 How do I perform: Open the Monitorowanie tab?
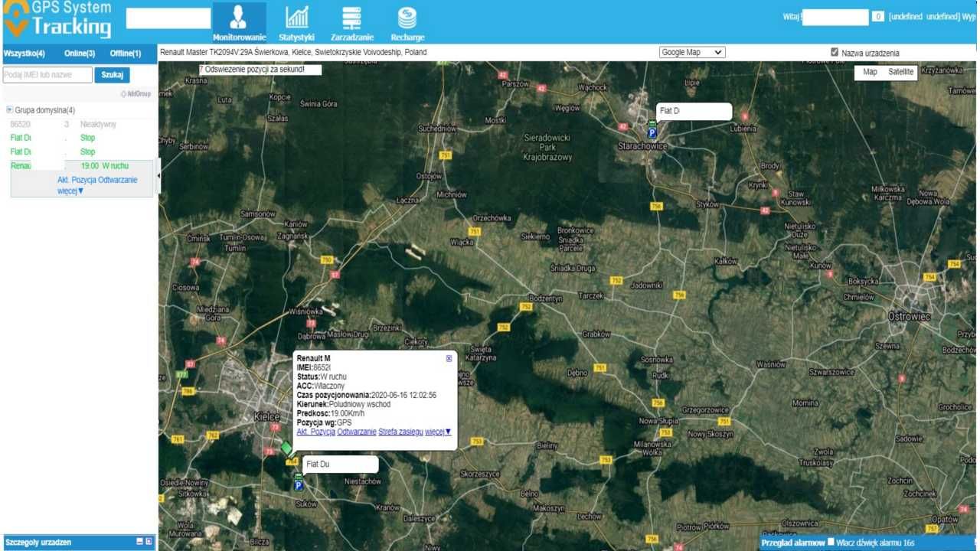[x=239, y=22]
